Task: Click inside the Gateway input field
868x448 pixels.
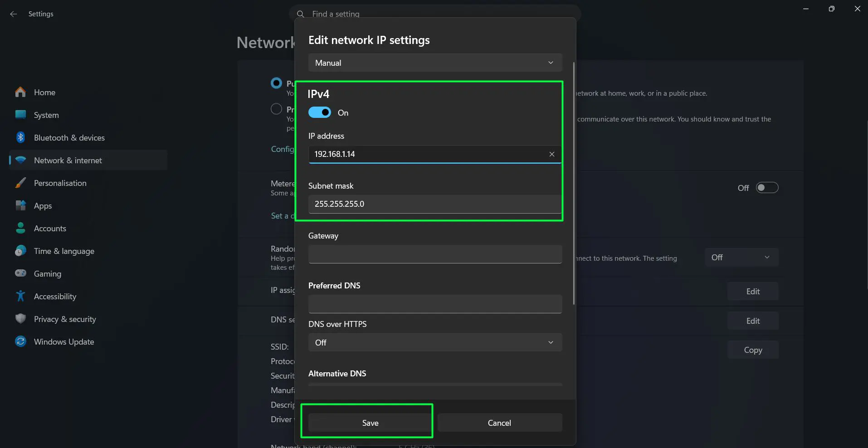Action: pos(434,254)
